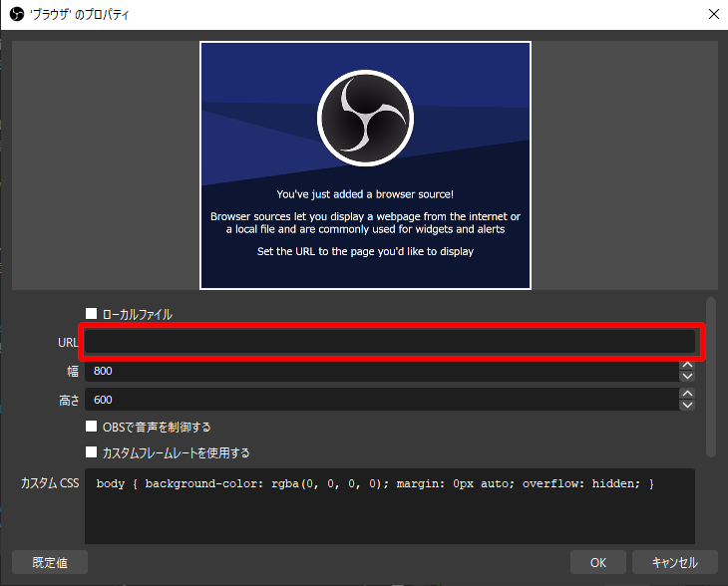Click inside the カスタム CSS text area

(x=390, y=506)
